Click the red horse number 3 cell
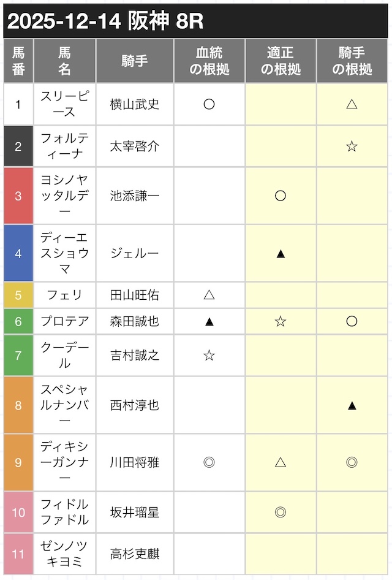This screenshot has height=580, width=392. (x=18, y=196)
